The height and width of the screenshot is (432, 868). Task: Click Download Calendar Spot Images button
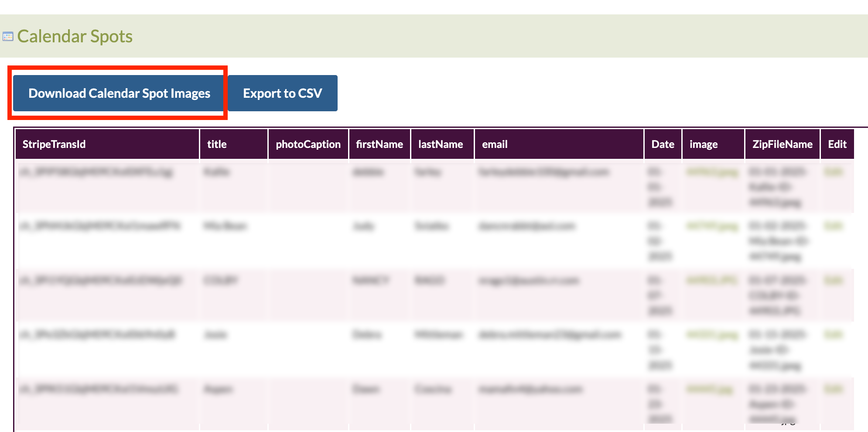point(119,93)
